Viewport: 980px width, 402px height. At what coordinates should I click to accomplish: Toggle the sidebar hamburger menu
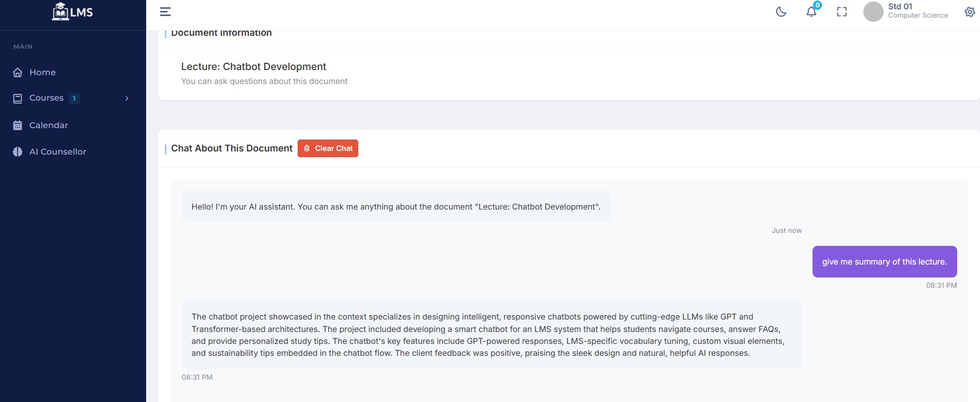[165, 12]
